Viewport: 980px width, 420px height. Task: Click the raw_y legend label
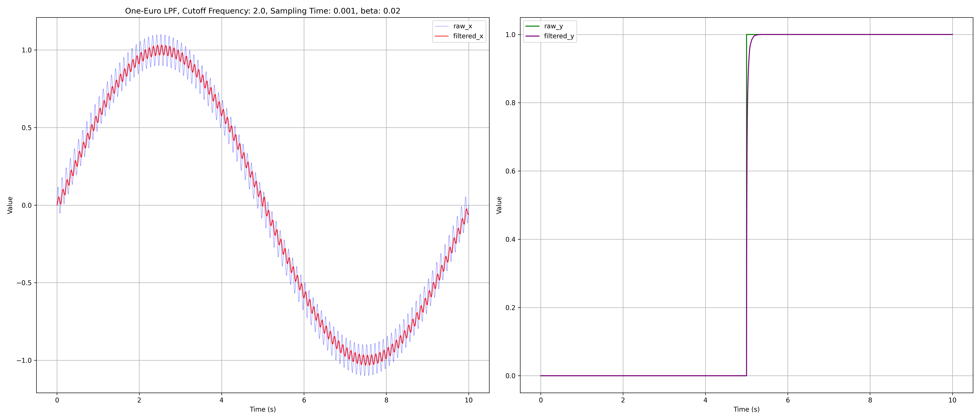point(553,26)
